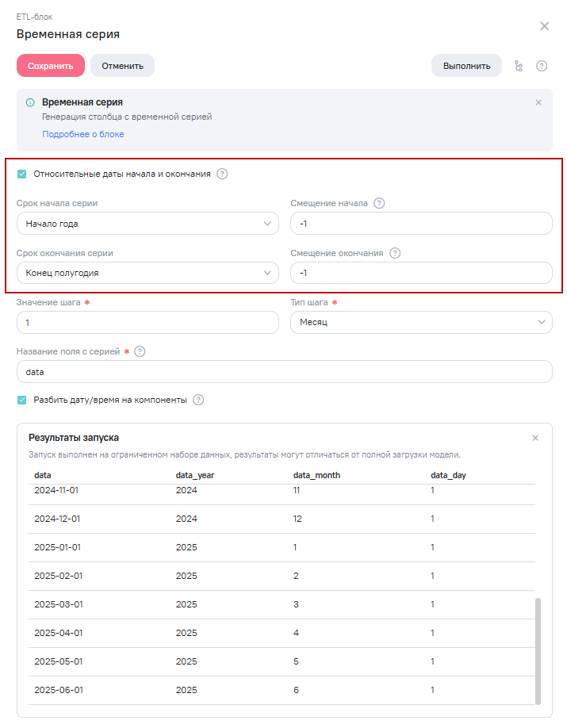Run the block with Выполнить
Screen dimensions: 567x728
click(x=466, y=66)
